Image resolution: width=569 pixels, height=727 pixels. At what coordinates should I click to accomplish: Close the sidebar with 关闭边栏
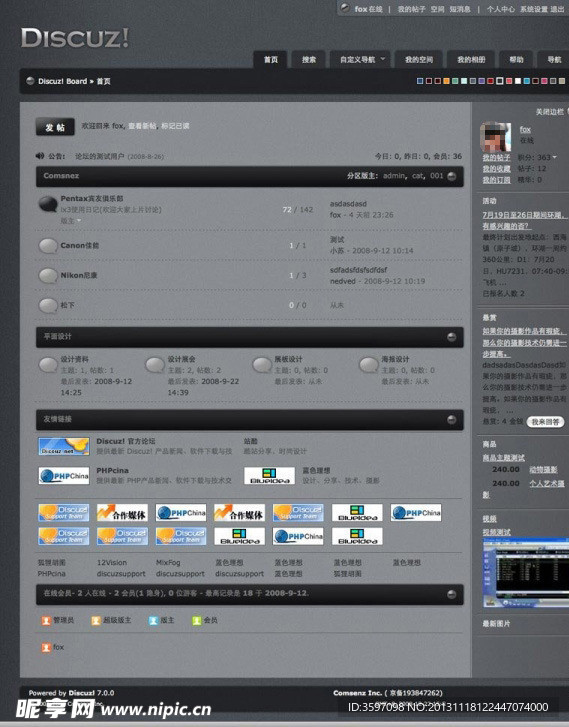coord(550,112)
